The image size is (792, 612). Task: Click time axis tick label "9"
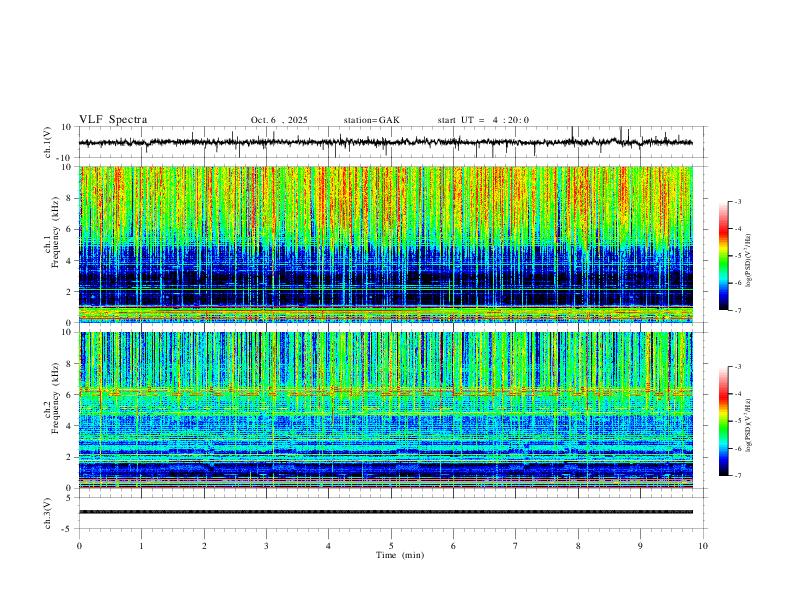tap(640, 546)
